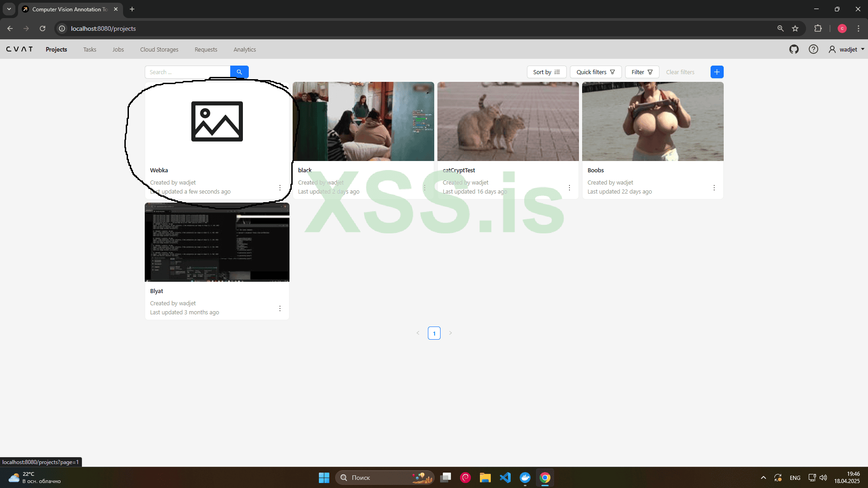Open actions menu for the Blyat project

(x=280, y=308)
